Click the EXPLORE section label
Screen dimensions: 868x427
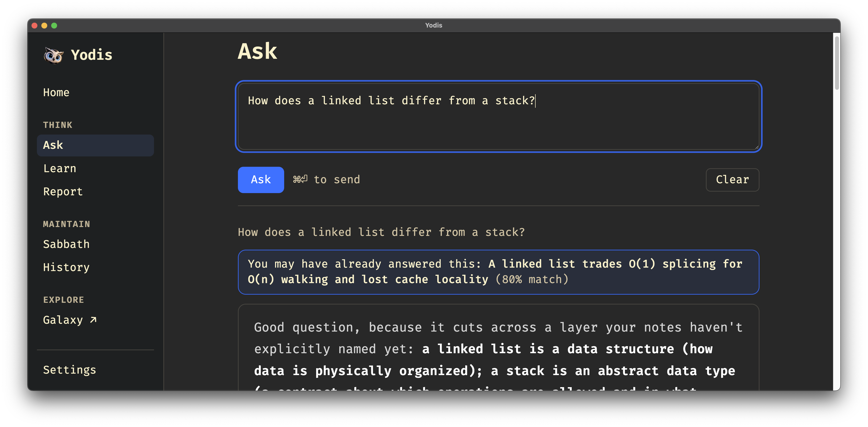63,300
